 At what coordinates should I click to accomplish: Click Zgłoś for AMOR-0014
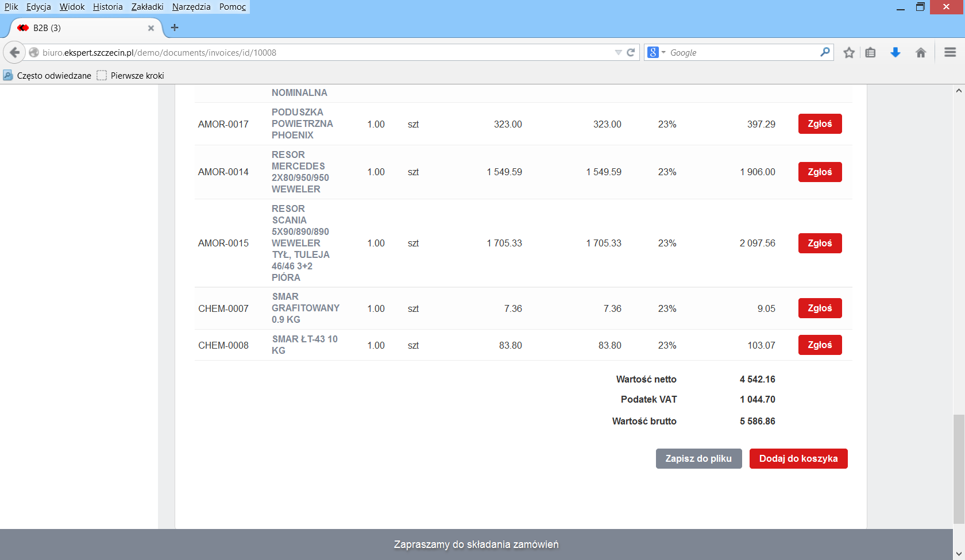click(x=820, y=172)
